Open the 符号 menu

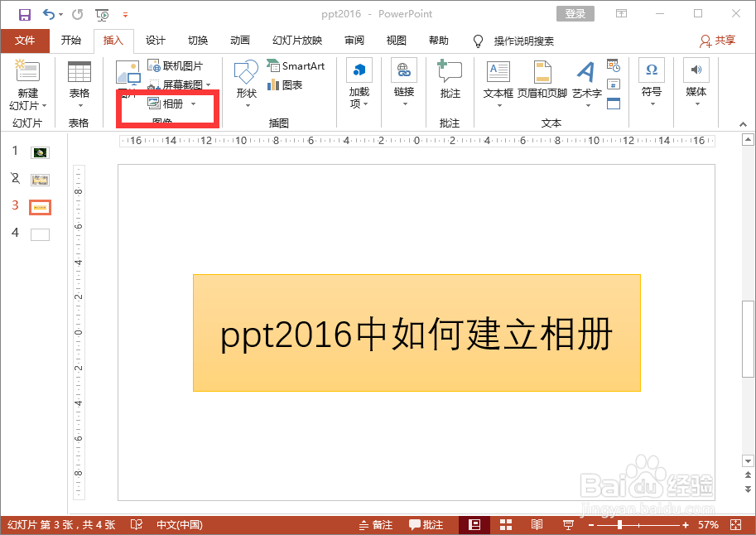click(x=652, y=83)
